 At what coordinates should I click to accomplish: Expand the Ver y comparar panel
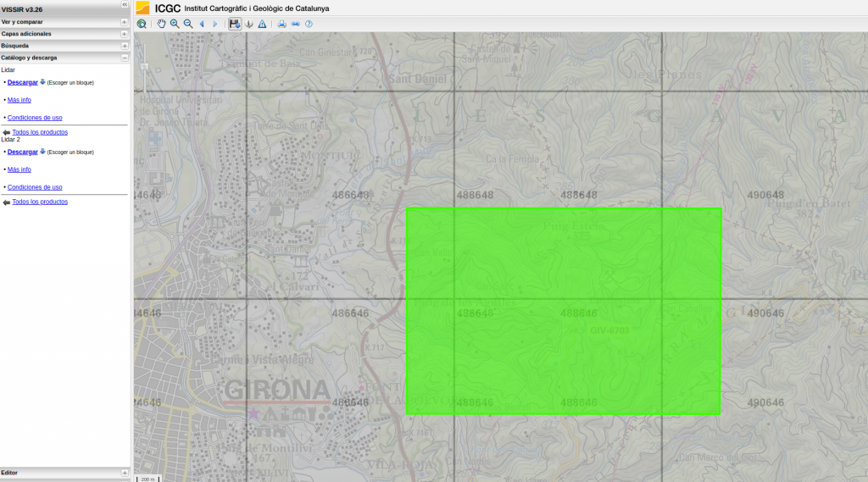[x=124, y=22]
